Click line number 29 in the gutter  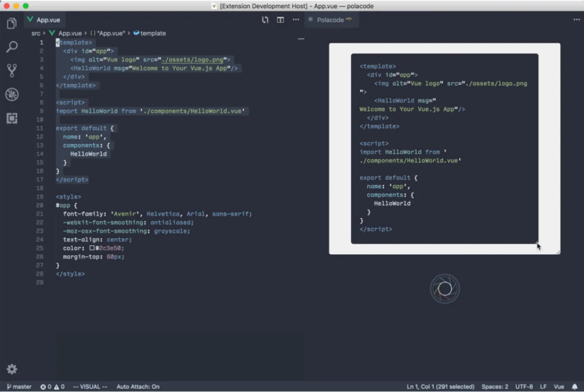(x=40, y=282)
